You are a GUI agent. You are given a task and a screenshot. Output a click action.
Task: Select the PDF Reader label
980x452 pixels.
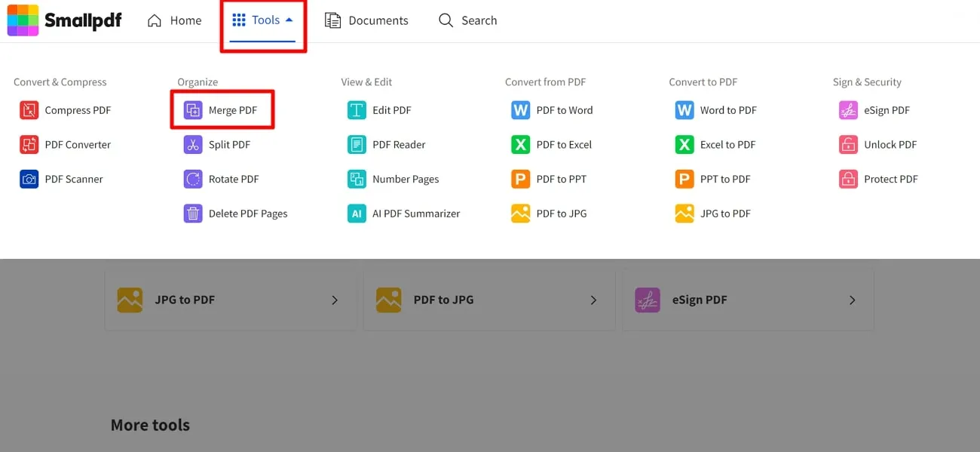pos(399,145)
